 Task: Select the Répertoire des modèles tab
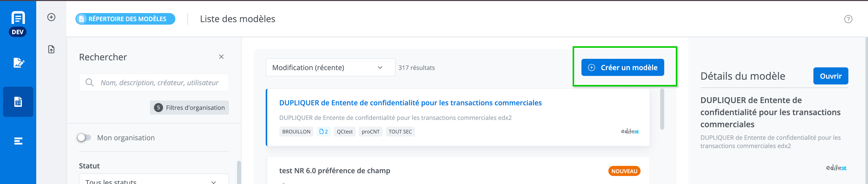tap(125, 19)
